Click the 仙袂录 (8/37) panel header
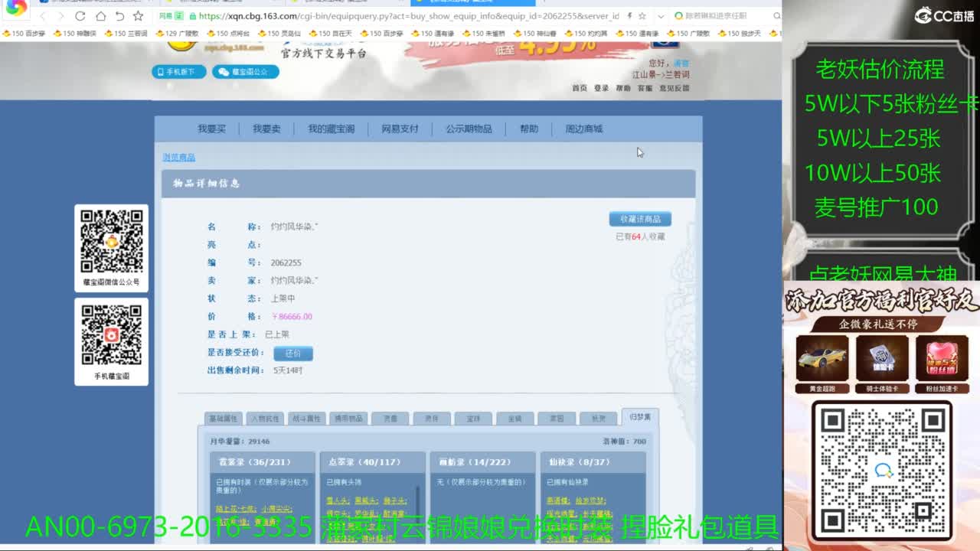Image resolution: width=980 pixels, height=551 pixels. [x=593, y=462]
